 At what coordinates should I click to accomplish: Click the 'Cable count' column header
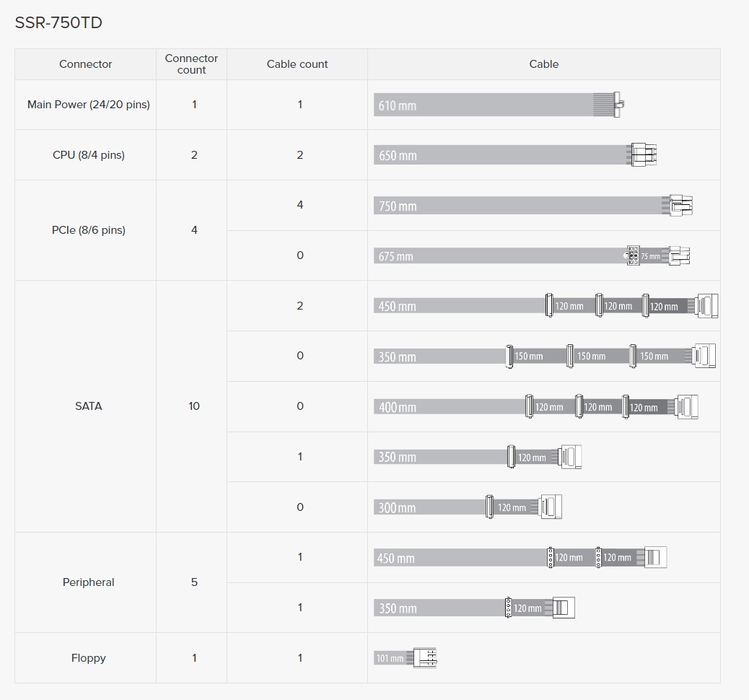pyautogui.click(x=297, y=64)
